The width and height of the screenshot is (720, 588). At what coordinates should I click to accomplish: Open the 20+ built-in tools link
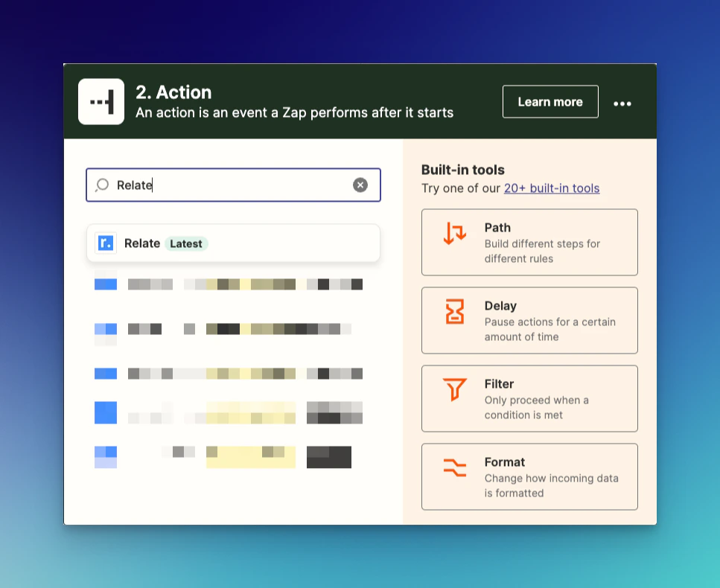(552, 188)
